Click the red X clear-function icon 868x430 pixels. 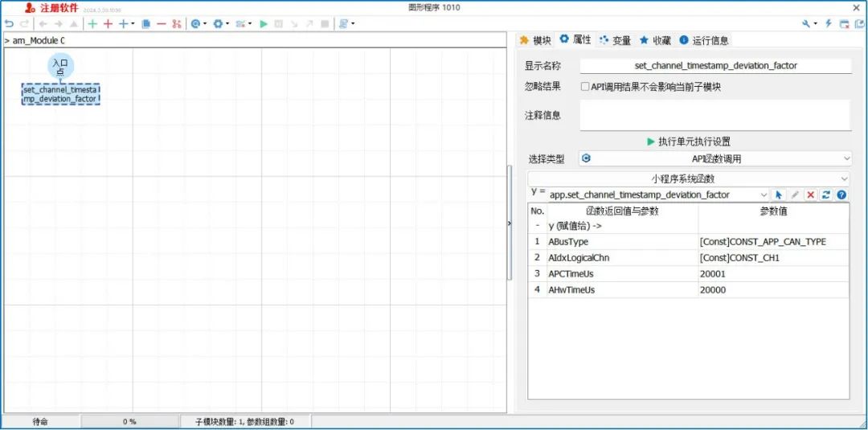(810, 195)
